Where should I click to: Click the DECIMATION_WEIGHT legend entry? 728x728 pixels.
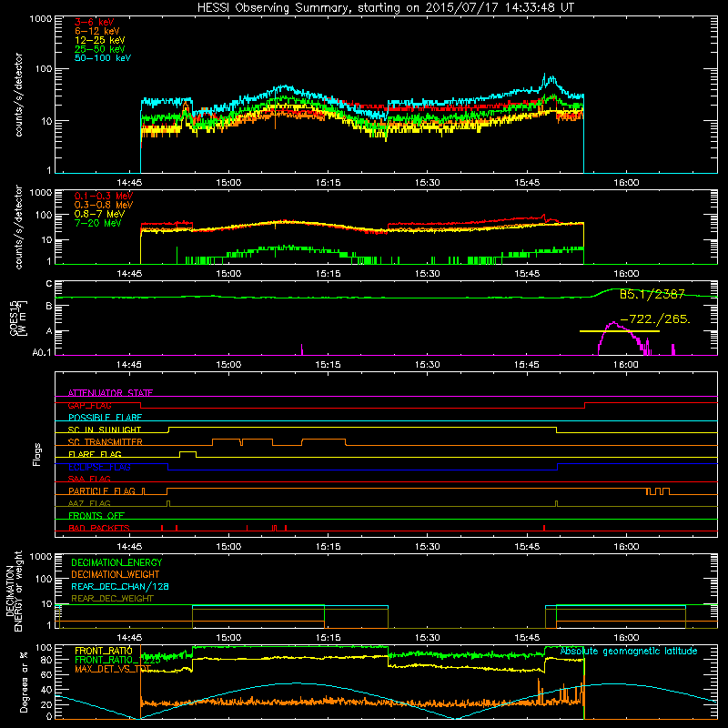pyautogui.click(x=116, y=574)
